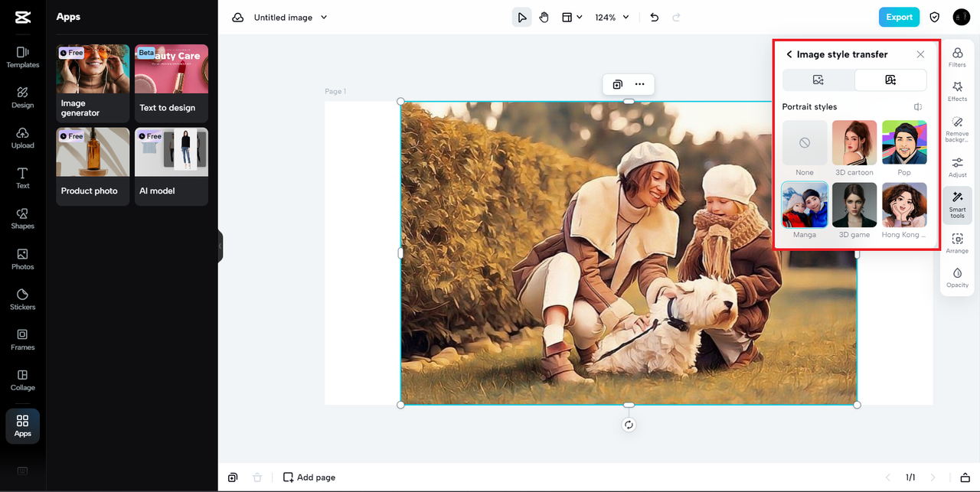Screen dimensions: 980x492
Task: Undo the last action
Action: (x=654, y=18)
